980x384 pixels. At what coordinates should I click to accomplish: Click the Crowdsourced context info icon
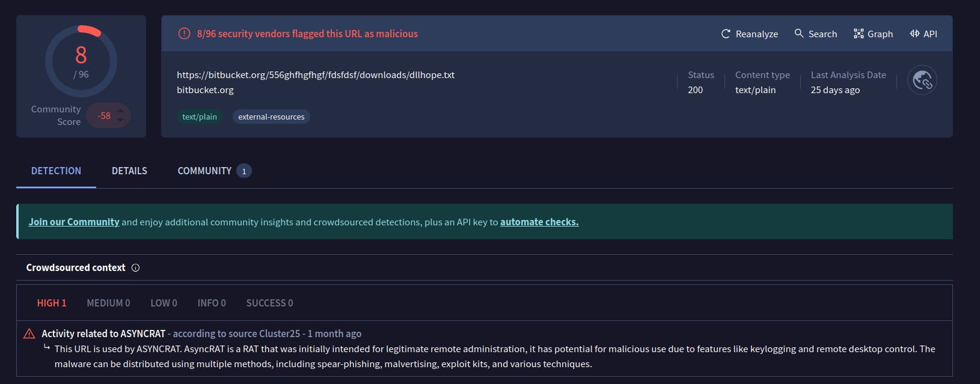pos(135,268)
